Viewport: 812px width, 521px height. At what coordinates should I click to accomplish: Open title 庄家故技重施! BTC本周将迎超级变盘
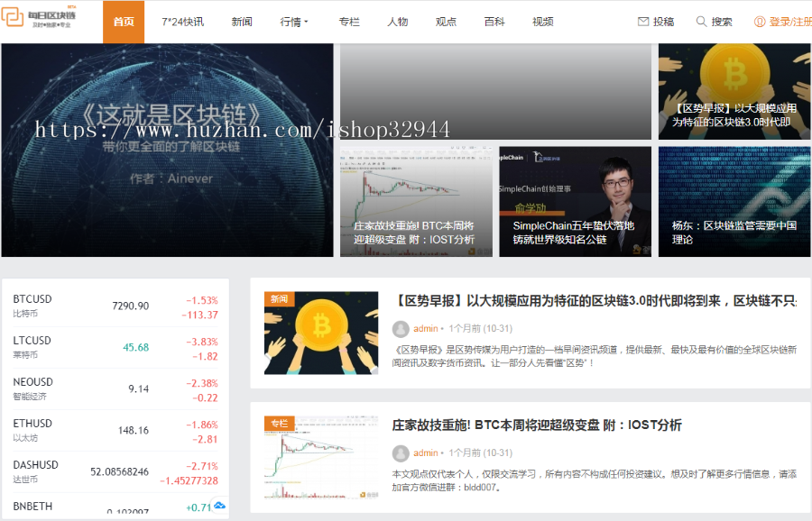537,425
